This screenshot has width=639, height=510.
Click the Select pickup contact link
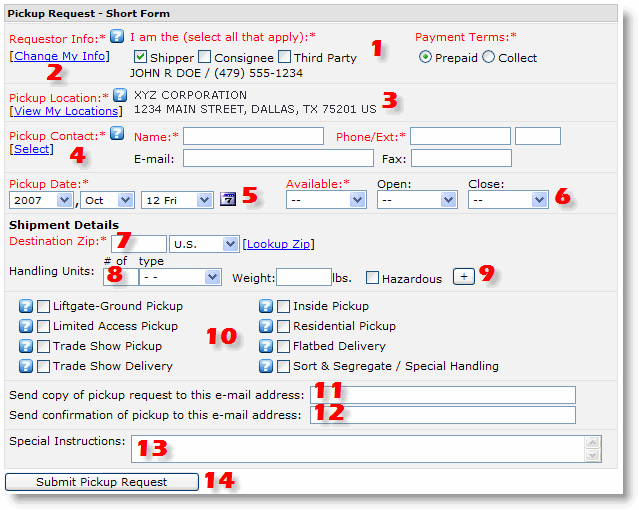click(31, 149)
